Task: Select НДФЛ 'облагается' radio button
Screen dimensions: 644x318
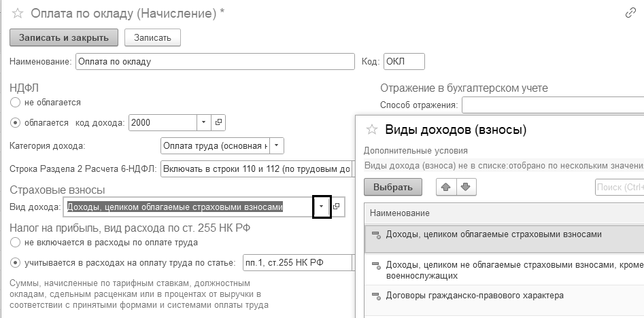Action: [x=15, y=122]
